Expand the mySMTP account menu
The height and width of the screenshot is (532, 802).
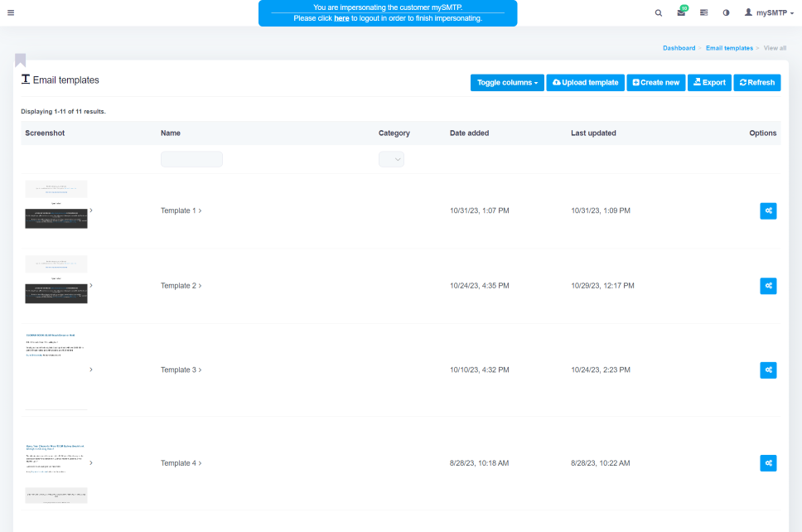click(768, 12)
